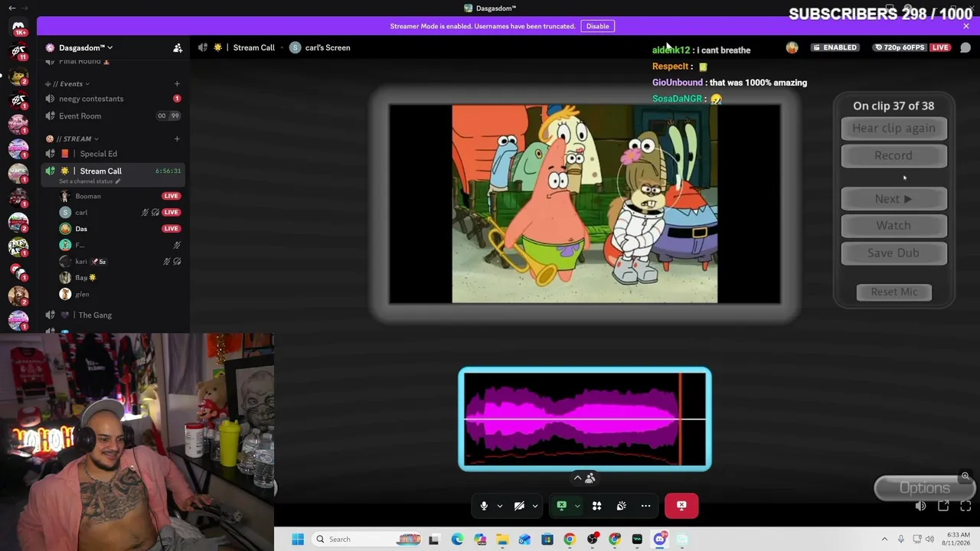The height and width of the screenshot is (551, 980).
Task: Open Discord direct messages home icon
Action: click(x=18, y=27)
